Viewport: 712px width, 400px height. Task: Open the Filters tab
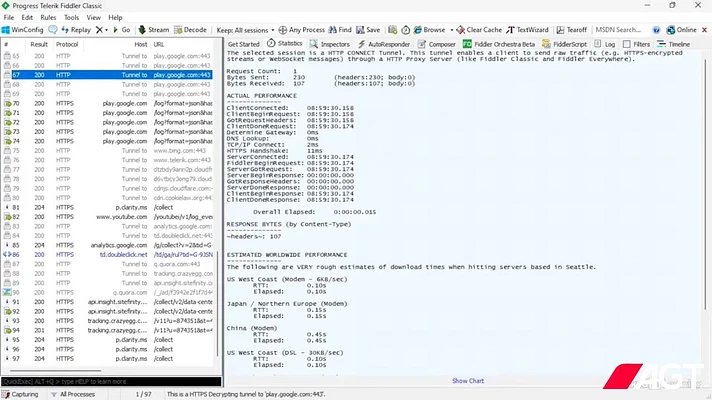coord(637,44)
